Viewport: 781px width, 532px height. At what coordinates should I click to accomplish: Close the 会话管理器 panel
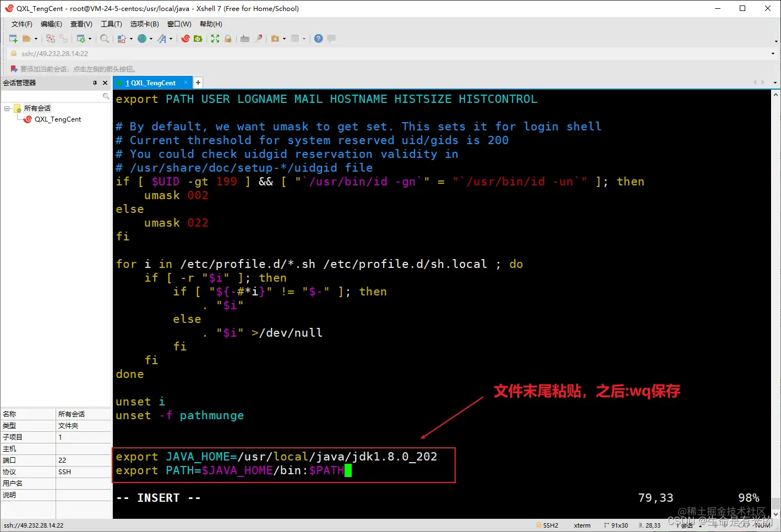[105, 83]
